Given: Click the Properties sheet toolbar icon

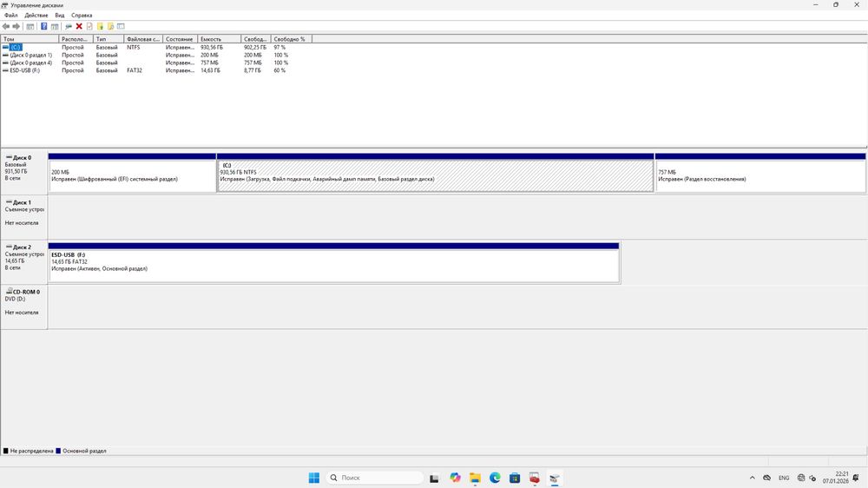Looking at the screenshot, I should pyautogui.click(x=89, y=27).
